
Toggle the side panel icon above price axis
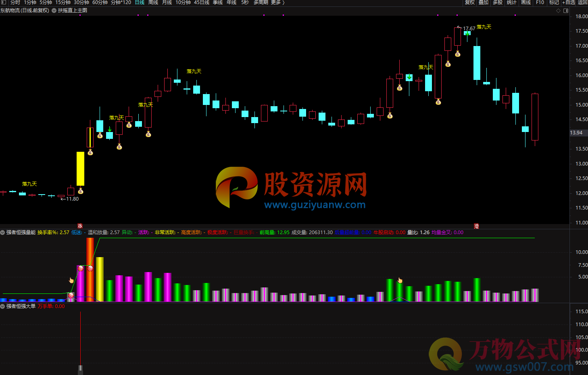click(x=566, y=10)
